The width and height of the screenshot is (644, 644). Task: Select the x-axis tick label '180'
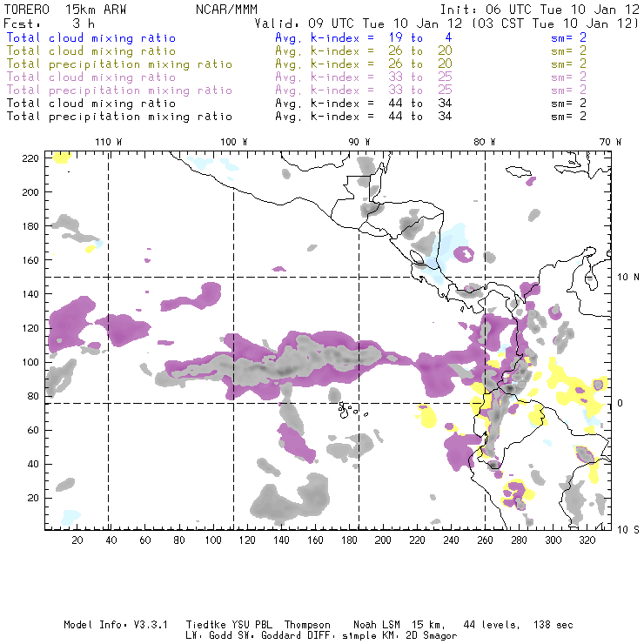[x=349, y=540]
